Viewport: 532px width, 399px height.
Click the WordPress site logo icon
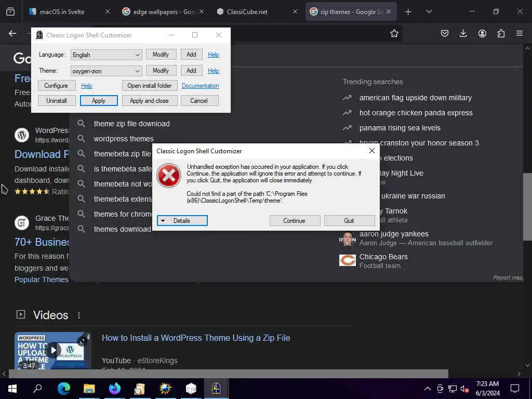(22, 135)
